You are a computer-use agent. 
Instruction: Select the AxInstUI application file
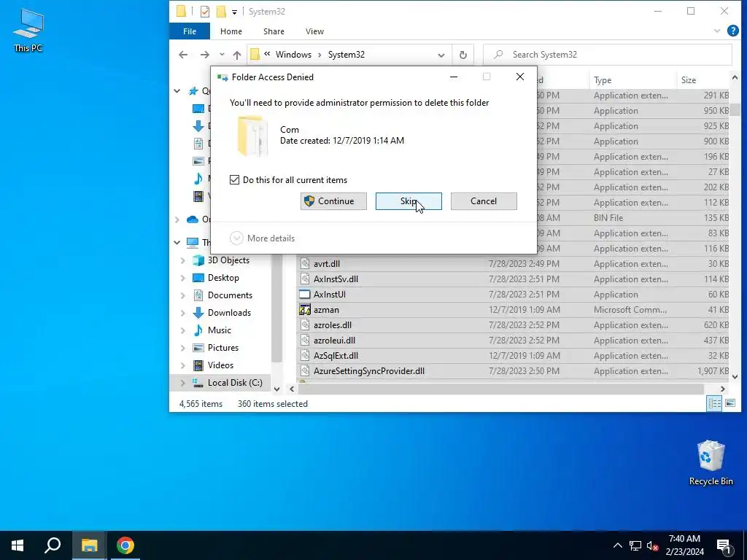pyautogui.click(x=330, y=295)
